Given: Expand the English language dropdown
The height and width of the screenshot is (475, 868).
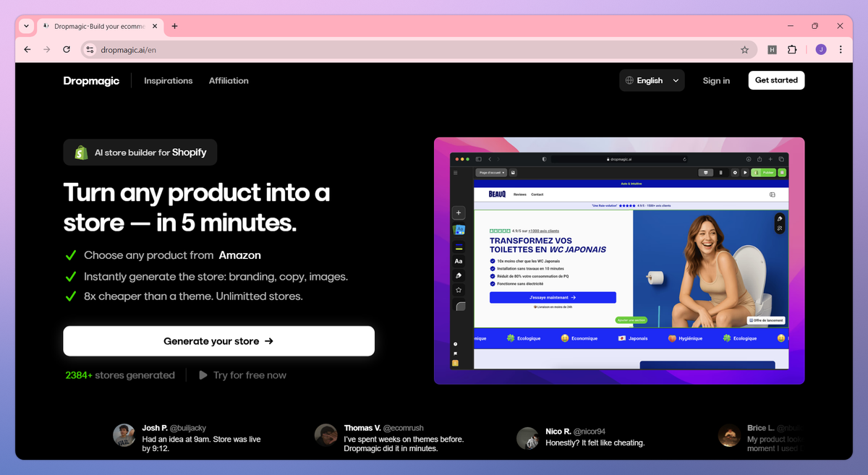Looking at the screenshot, I should (652, 80).
